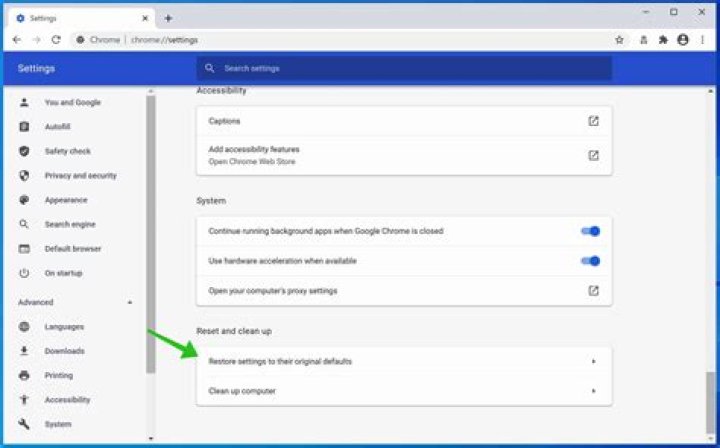The height and width of the screenshot is (448, 720).
Task: Click the new tab plus button
Action: coord(169,18)
